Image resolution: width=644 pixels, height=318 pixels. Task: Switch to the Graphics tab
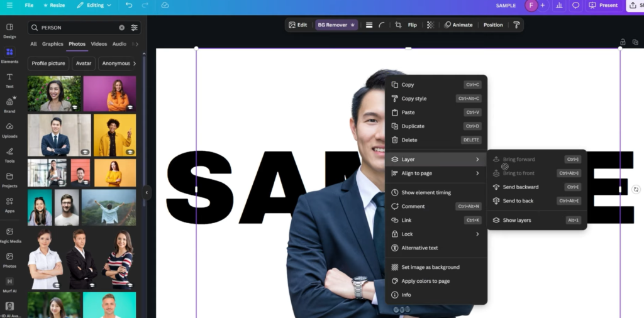pyautogui.click(x=53, y=44)
